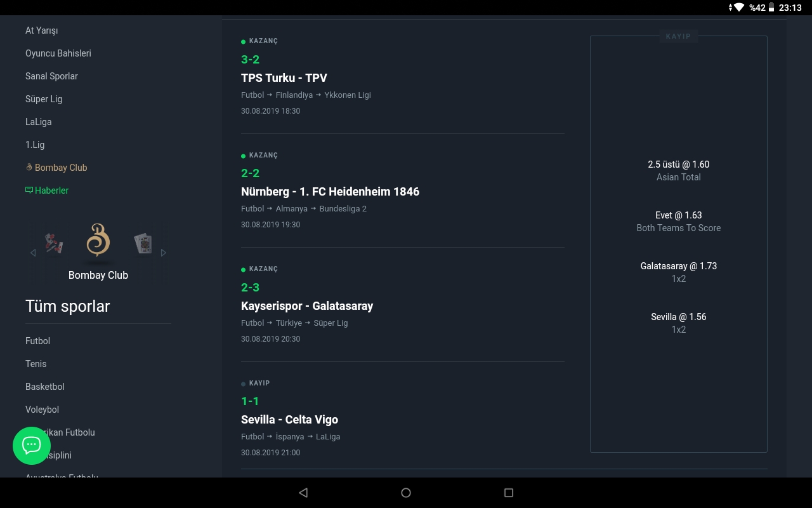Click the gold Bombay Club logo
This screenshot has height=508, width=812.
click(x=98, y=240)
